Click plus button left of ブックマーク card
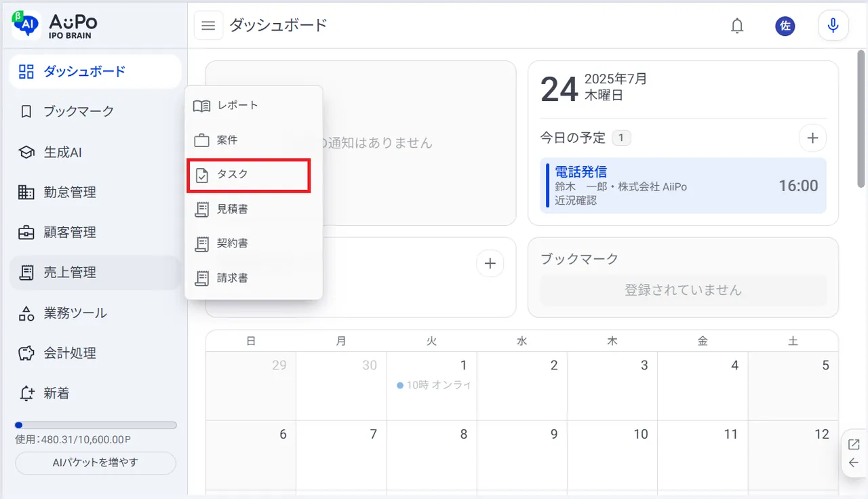 pos(490,263)
